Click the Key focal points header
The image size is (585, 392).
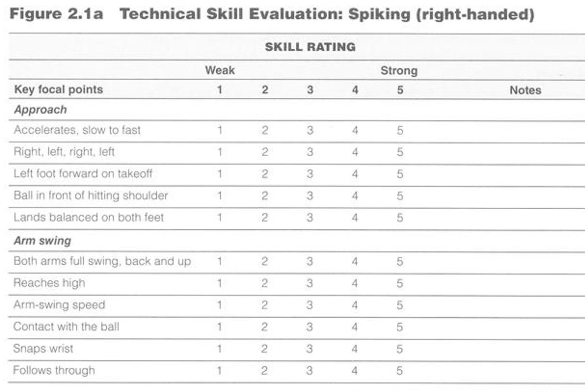[59, 90]
